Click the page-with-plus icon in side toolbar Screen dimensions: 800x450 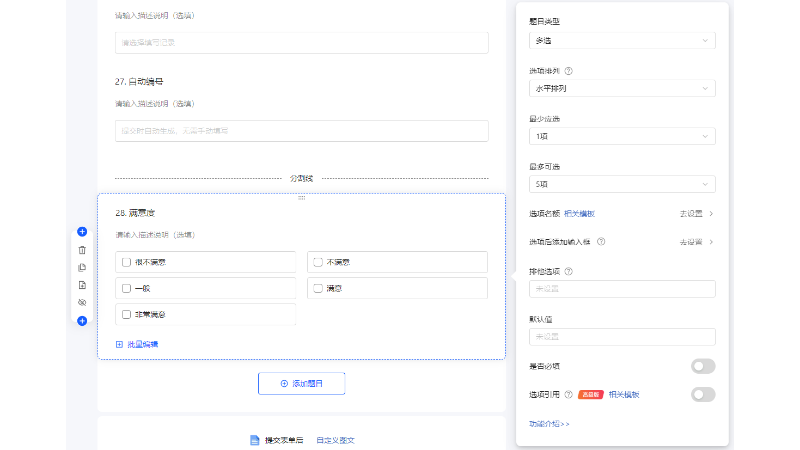[82, 285]
